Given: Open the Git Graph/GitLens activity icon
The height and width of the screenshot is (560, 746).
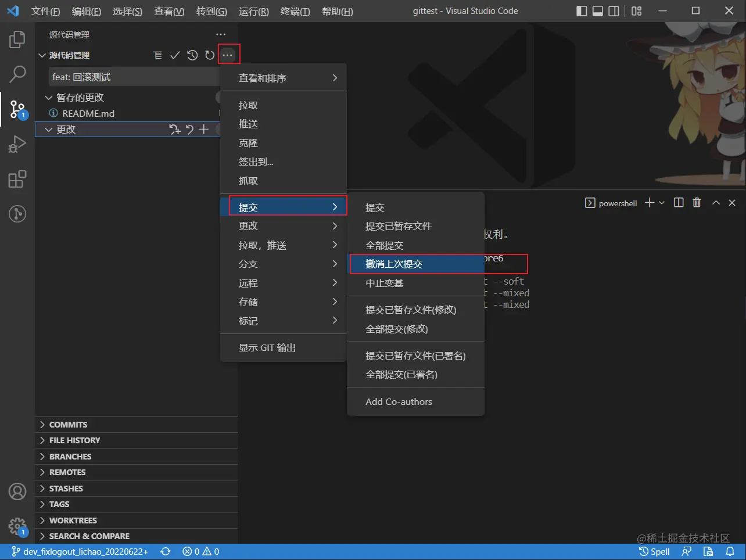Looking at the screenshot, I should [x=17, y=214].
